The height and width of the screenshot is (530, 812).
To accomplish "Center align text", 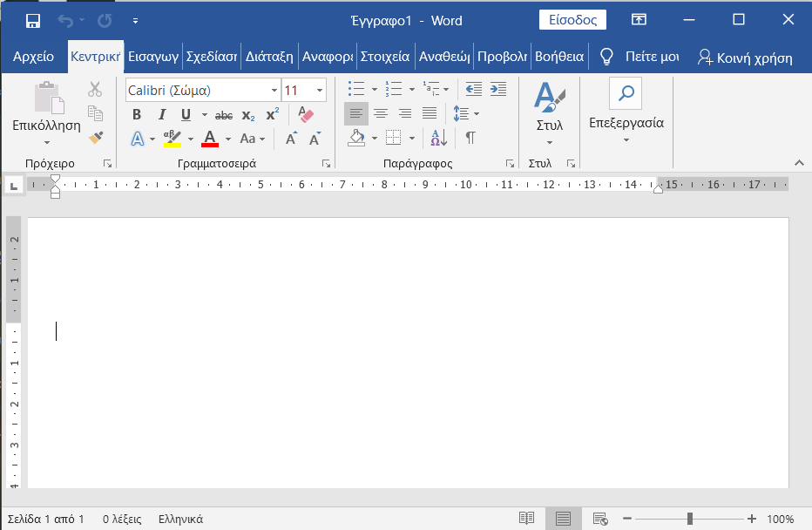I will pyautogui.click(x=381, y=113).
